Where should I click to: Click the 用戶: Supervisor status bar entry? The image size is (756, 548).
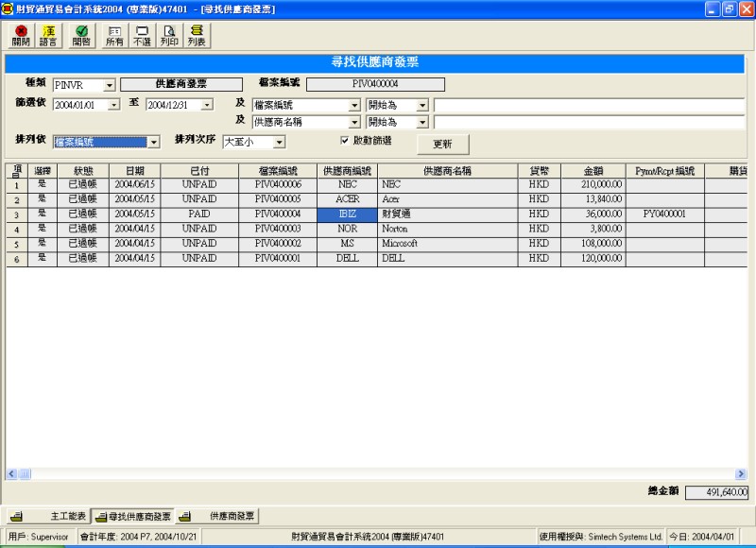point(39,537)
